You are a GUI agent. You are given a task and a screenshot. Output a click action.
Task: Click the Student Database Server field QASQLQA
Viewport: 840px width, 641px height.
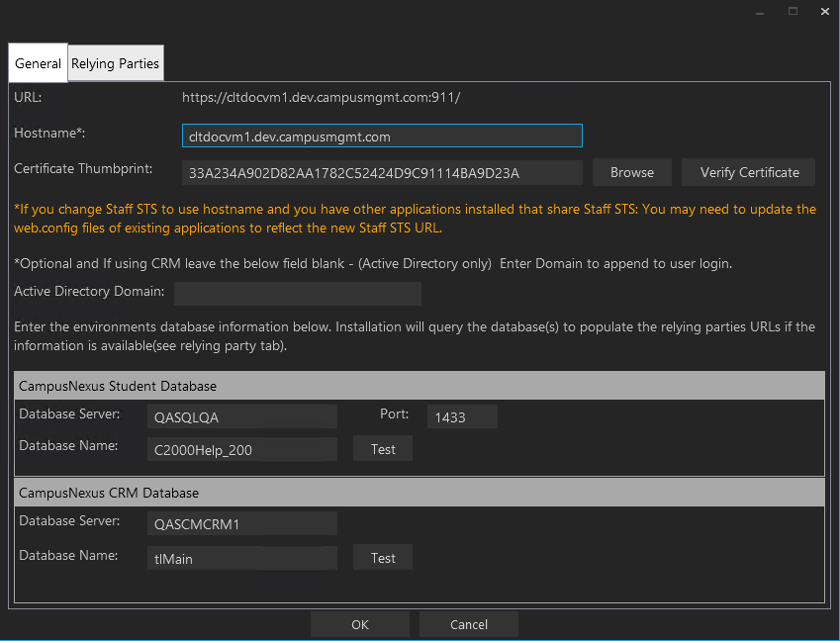241,415
